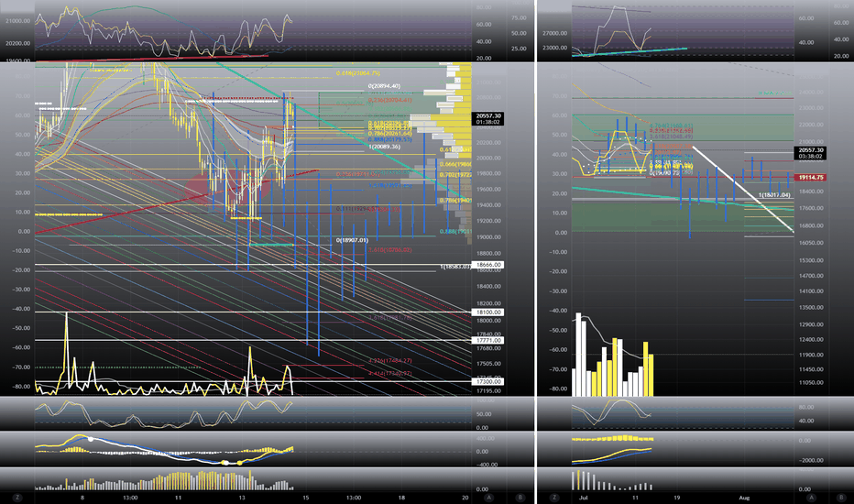Screen dimensions: 854x504
Task: Click the 18666.00 price line label
Action: click(488, 265)
